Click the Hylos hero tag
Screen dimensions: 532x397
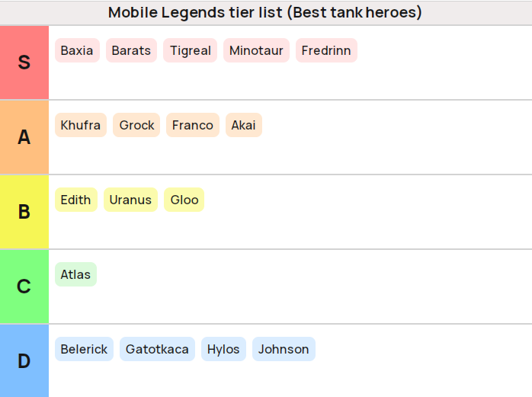(223, 349)
